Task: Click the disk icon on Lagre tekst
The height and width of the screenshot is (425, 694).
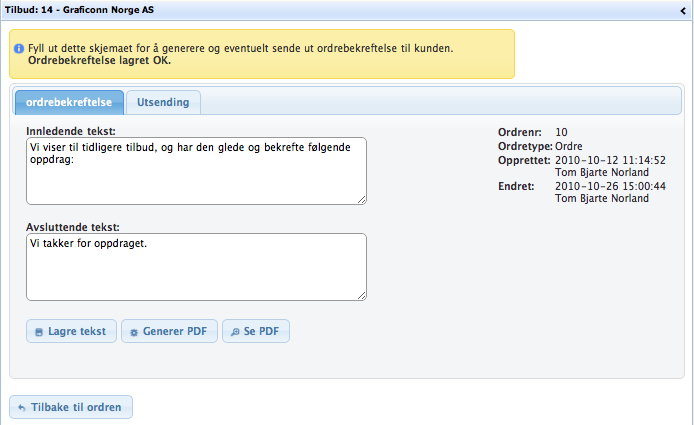Action: (39, 332)
